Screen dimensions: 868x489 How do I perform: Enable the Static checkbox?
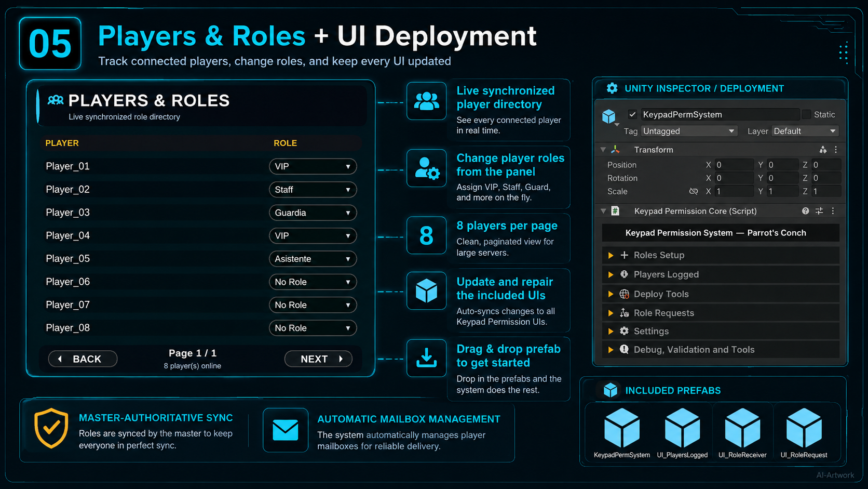[806, 114]
